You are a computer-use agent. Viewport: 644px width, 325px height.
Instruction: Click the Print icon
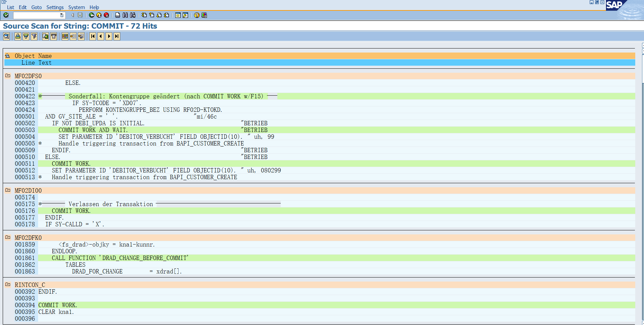click(117, 15)
